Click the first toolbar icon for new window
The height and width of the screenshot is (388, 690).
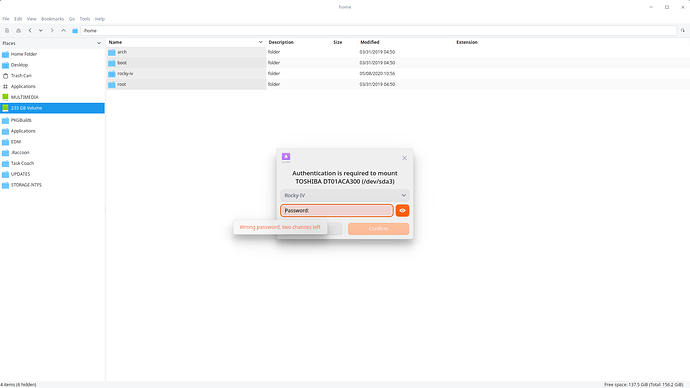(7, 31)
